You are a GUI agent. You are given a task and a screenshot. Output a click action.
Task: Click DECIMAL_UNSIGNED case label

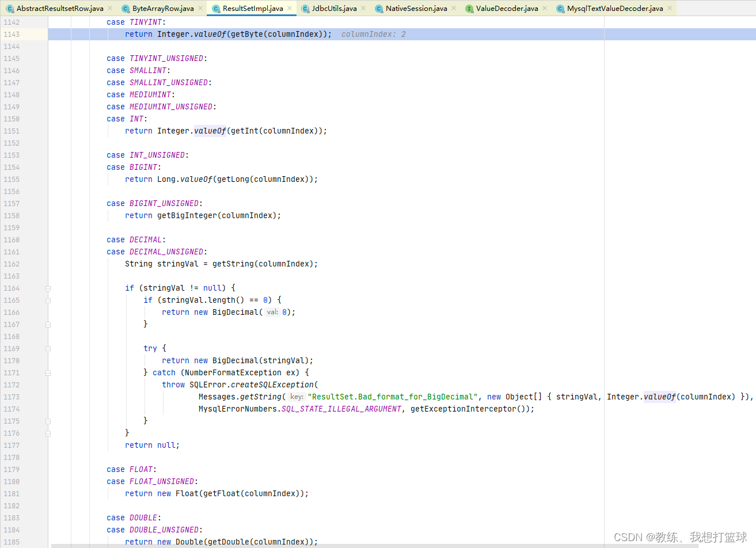click(166, 252)
